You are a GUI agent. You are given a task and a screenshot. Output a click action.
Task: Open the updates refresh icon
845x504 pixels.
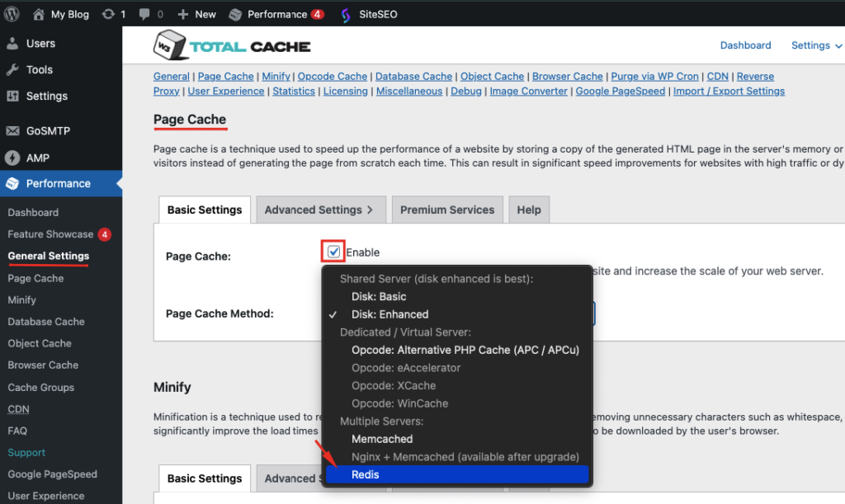click(x=108, y=14)
